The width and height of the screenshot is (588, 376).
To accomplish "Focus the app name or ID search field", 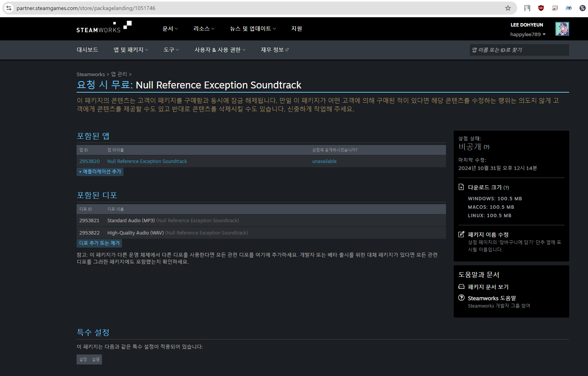I will click(519, 50).
